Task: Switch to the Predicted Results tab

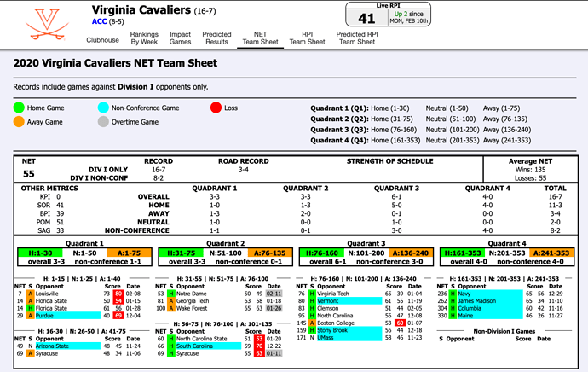Action: (x=216, y=38)
